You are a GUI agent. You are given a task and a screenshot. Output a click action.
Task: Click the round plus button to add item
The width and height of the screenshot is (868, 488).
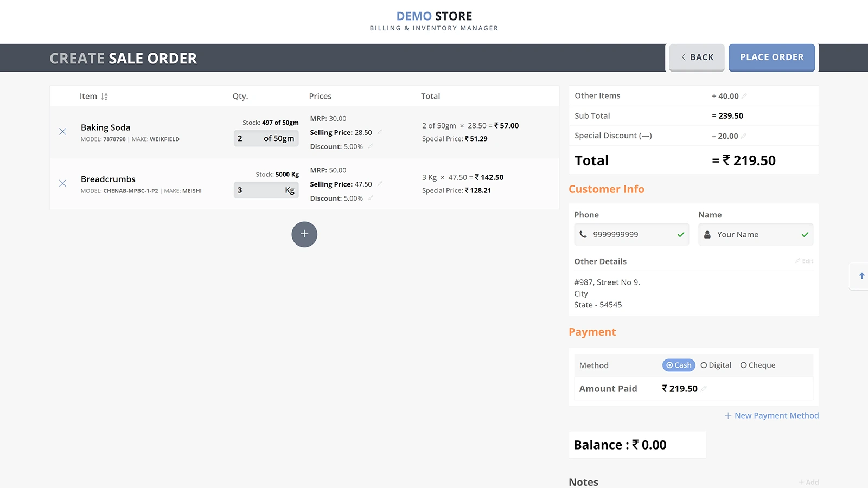tap(304, 234)
